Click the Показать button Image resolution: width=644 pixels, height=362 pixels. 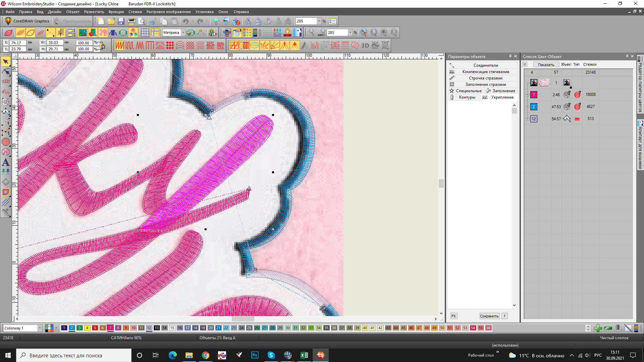[x=546, y=64]
